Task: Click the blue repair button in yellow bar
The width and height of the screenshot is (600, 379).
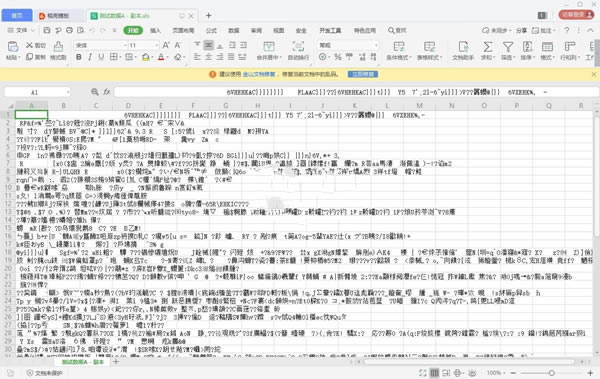Action: [x=363, y=74]
